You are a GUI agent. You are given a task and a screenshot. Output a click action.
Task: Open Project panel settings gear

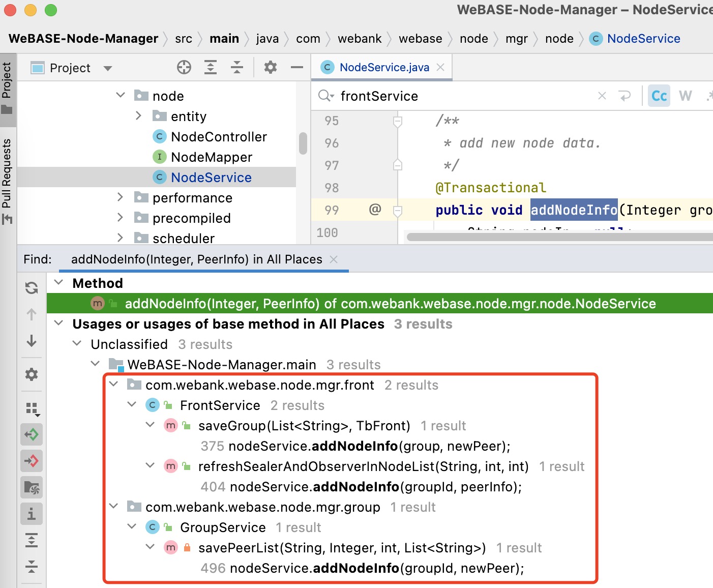click(x=271, y=67)
